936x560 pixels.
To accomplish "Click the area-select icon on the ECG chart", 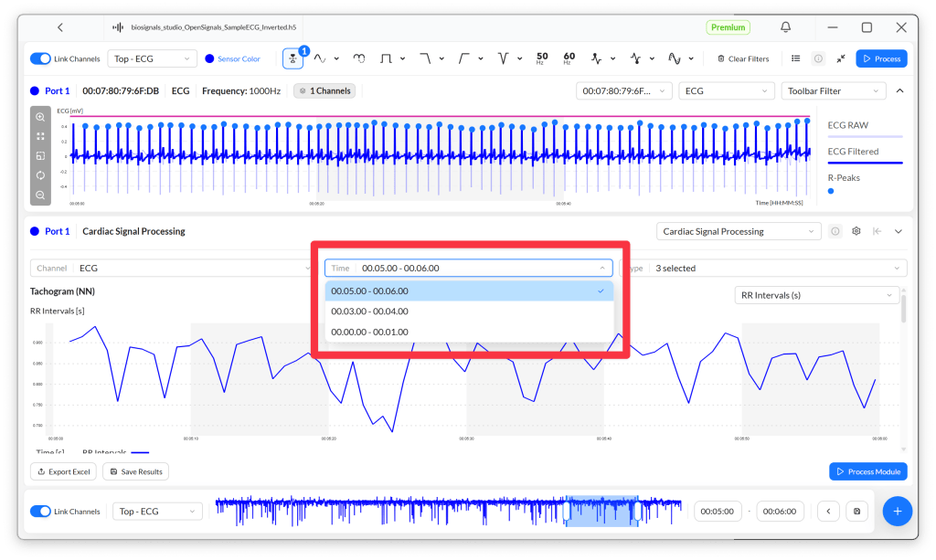I will pos(40,156).
